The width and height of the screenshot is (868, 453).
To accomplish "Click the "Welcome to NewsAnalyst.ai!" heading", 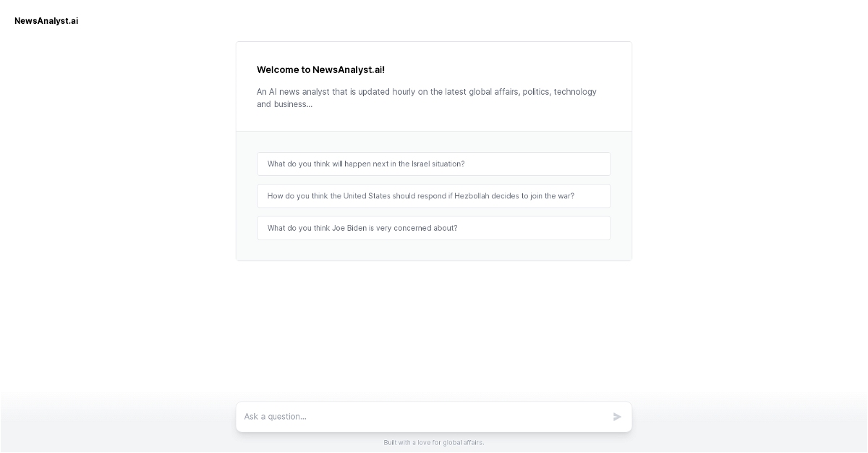I will [320, 70].
